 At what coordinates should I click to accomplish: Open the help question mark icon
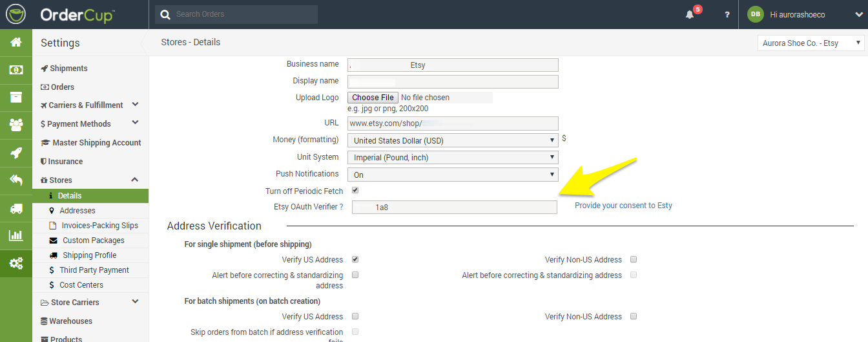pos(727,14)
